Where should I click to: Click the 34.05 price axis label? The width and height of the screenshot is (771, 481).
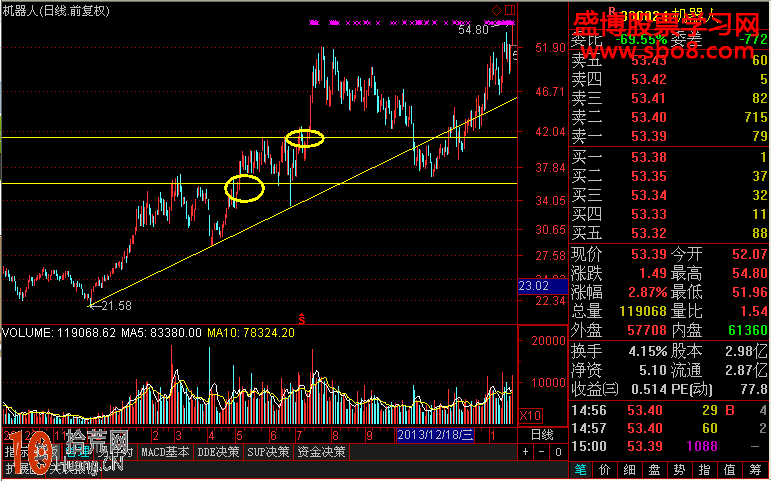tap(550, 201)
